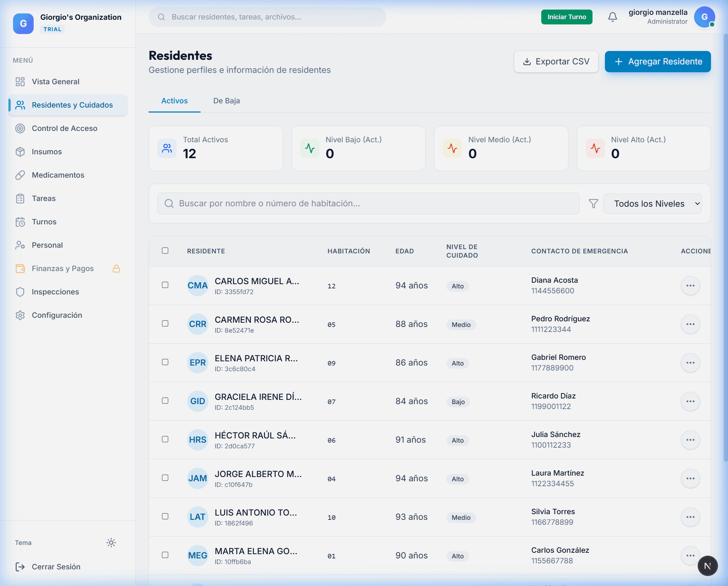Switch to the De Baja tab
The width and height of the screenshot is (728, 586).
pos(226,101)
